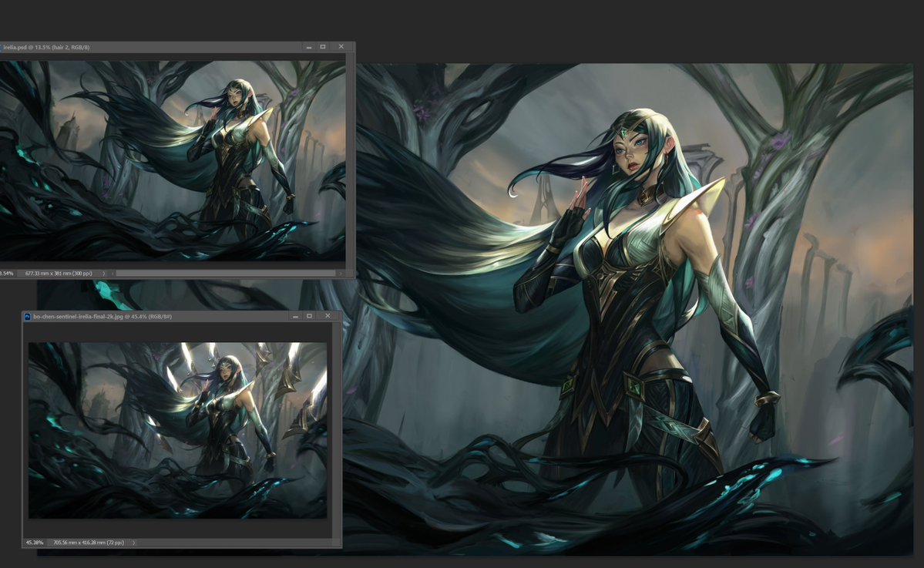Screen dimensions: 924x568
Task: Click right scroll arrow in irelia.psd window
Action: (x=341, y=274)
